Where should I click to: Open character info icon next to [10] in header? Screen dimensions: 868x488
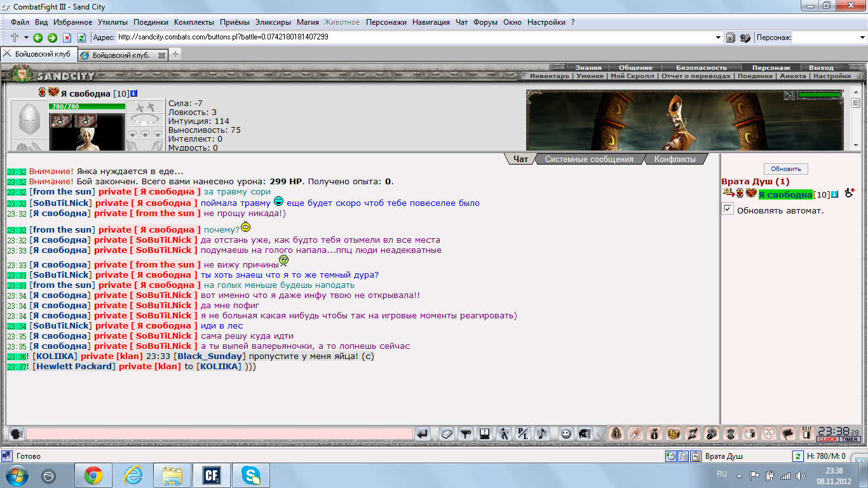point(133,94)
